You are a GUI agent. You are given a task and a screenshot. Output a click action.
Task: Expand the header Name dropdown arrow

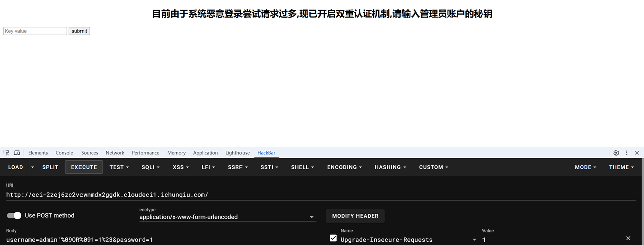(474, 240)
